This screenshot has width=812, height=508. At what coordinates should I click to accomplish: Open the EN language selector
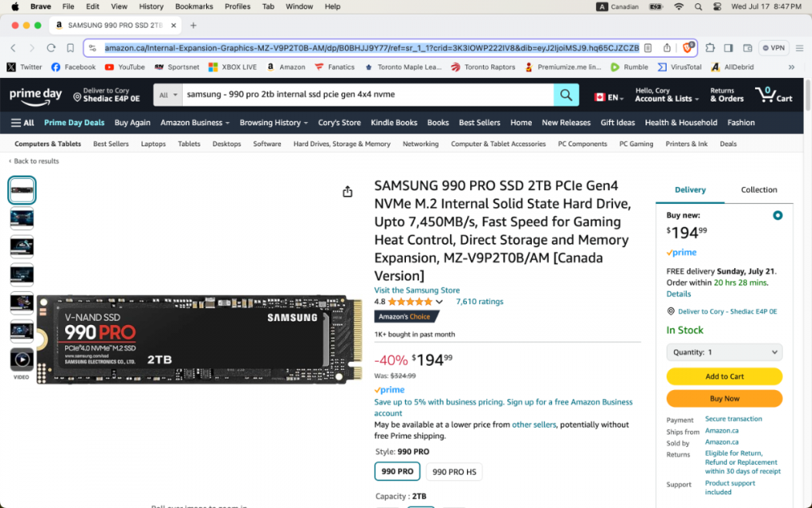609,95
